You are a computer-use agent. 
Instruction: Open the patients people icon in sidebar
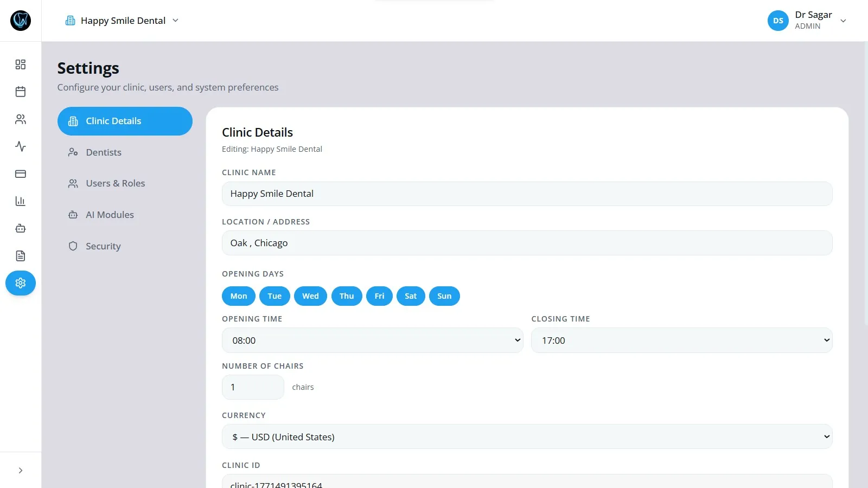click(21, 119)
